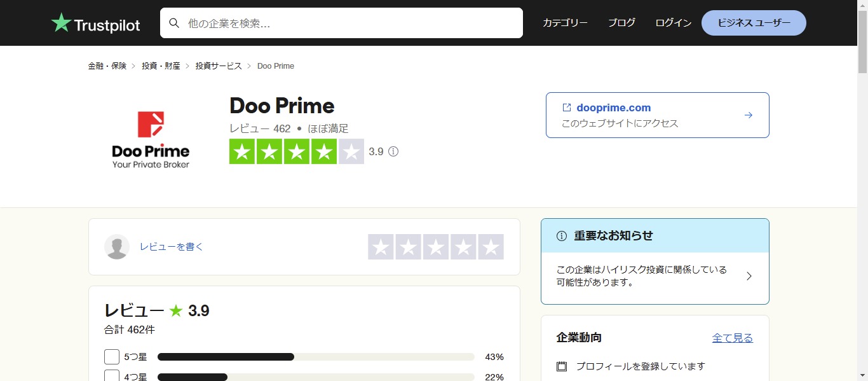This screenshot has width=868, height=381.
Task: Open the カテゴリー menu
Action: [x=564, y=22]
